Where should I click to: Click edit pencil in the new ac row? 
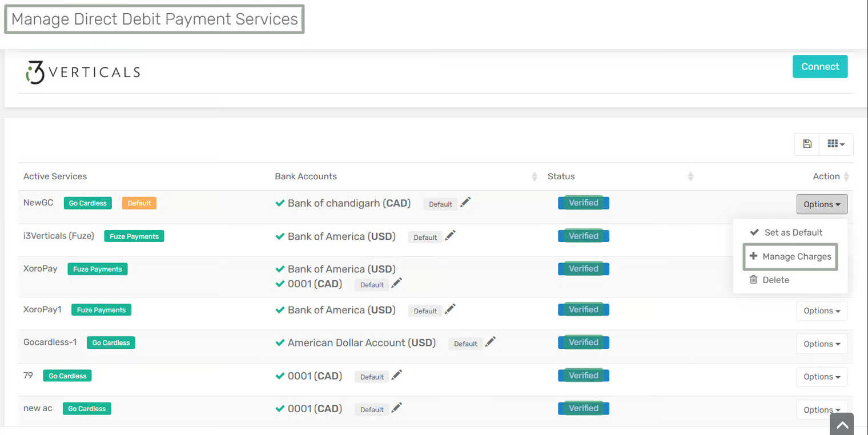tap(397, 408)
